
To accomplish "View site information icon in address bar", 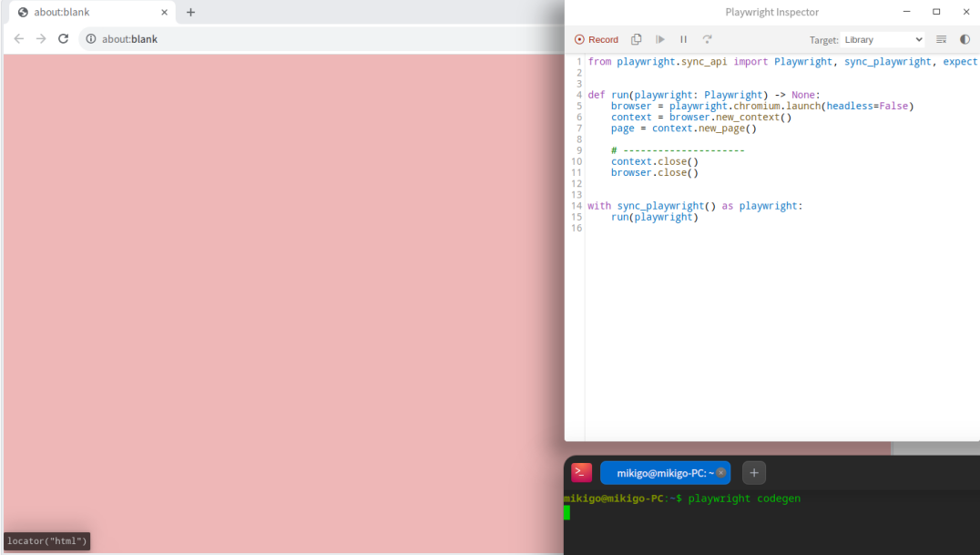I will point(91,39).
